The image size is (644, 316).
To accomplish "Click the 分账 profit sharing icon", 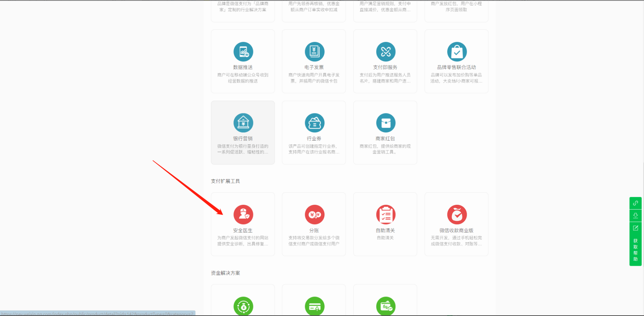I will point(314,215).
